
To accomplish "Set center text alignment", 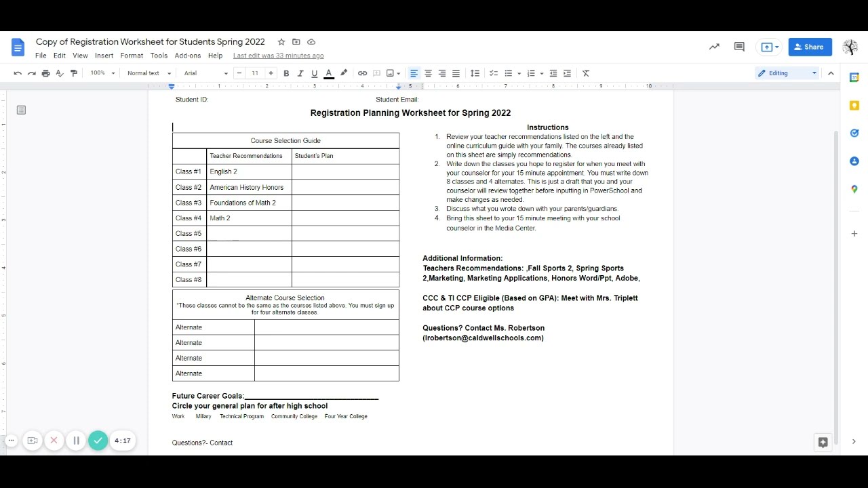I will [x=428, y=73].
